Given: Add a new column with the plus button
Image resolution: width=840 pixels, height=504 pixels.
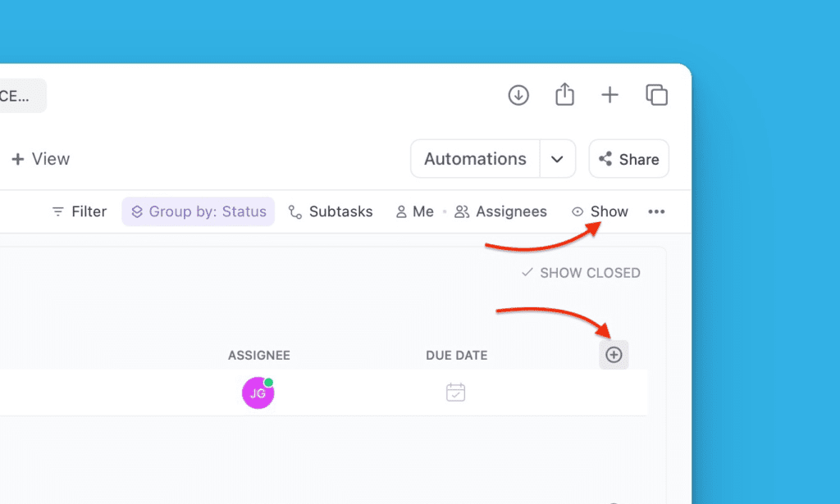Looking at the screenshot, I should (614, 355).
